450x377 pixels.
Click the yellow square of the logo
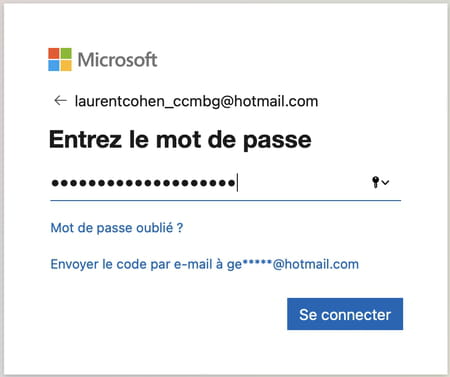[66, 66]
